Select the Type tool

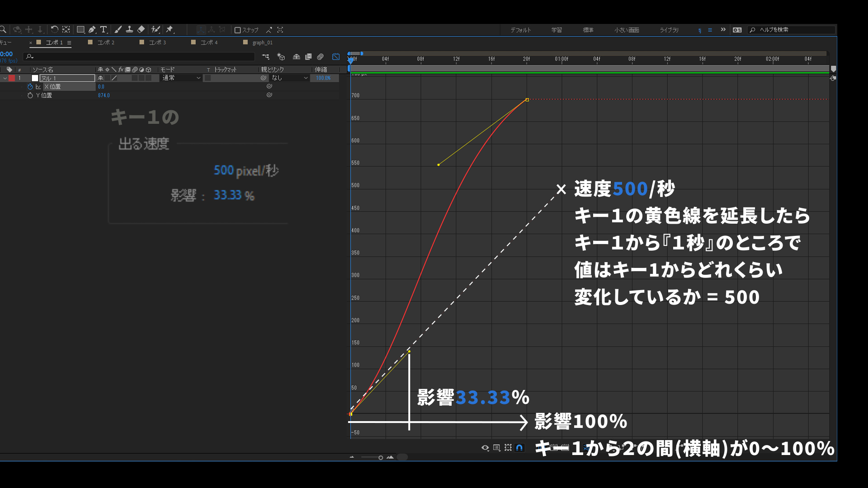click(x=104, y=30)
